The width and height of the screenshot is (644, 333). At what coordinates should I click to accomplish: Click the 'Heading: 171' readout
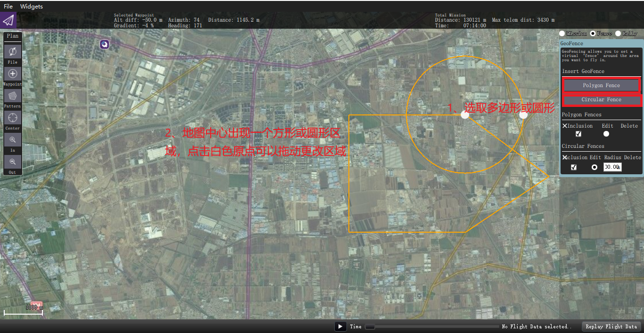tap(185, 25)
